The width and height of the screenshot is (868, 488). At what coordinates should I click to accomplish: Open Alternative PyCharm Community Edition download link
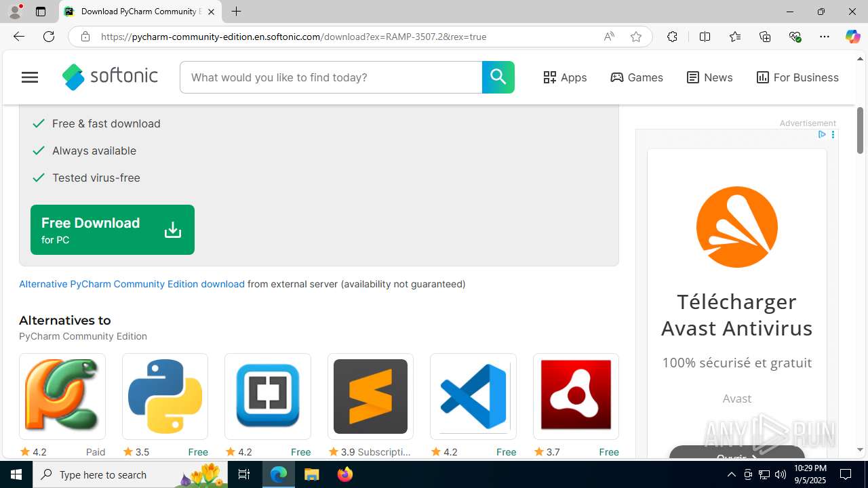(132, 284)
